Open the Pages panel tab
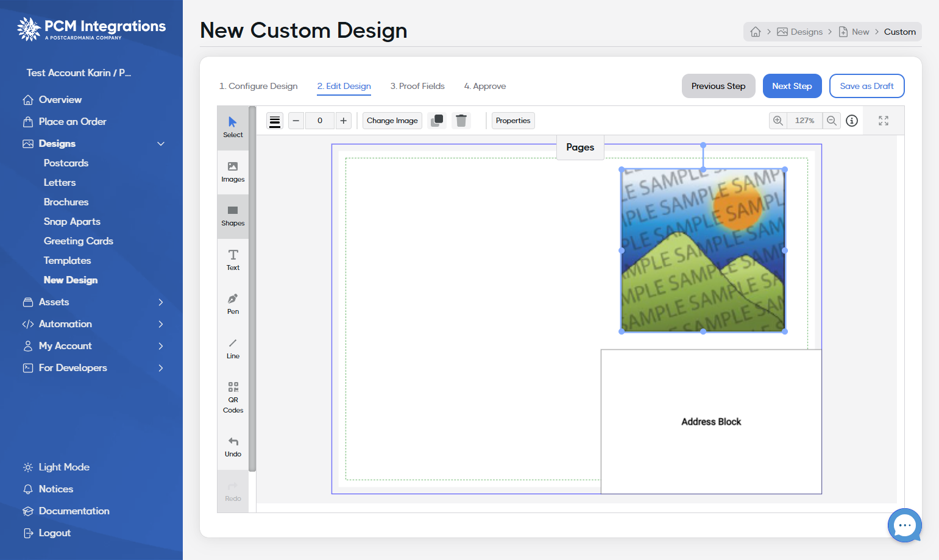This screenshot has height=560, width=939. 580,147
